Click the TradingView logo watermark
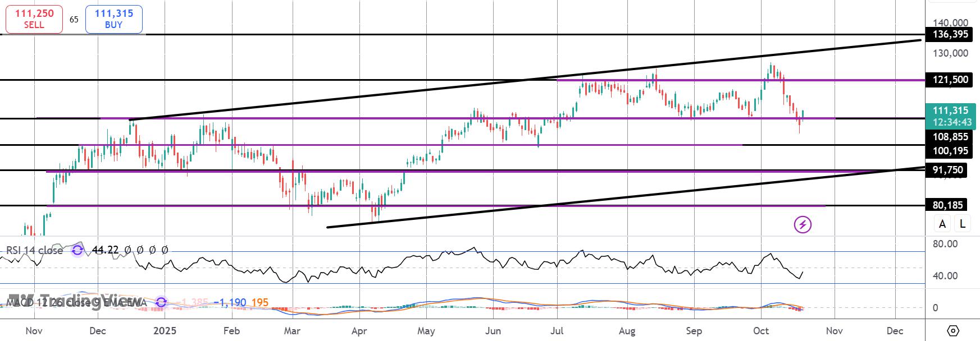 point(75,299)
